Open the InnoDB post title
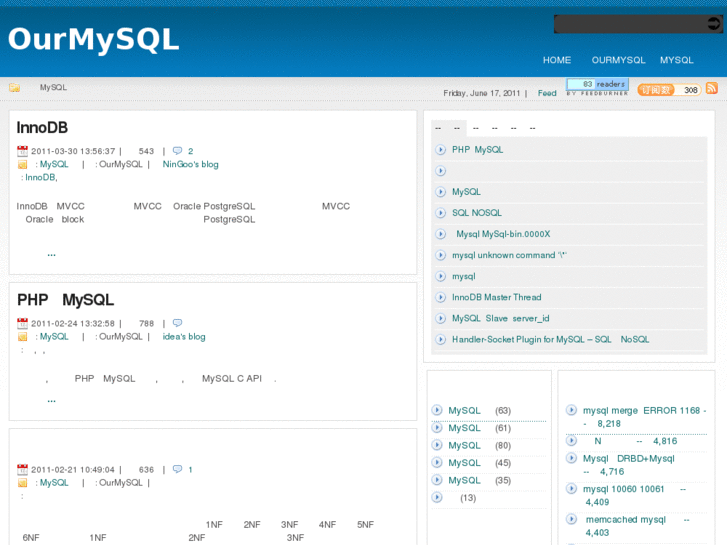The height and width of the screenshot is (545, 727). 42,128
